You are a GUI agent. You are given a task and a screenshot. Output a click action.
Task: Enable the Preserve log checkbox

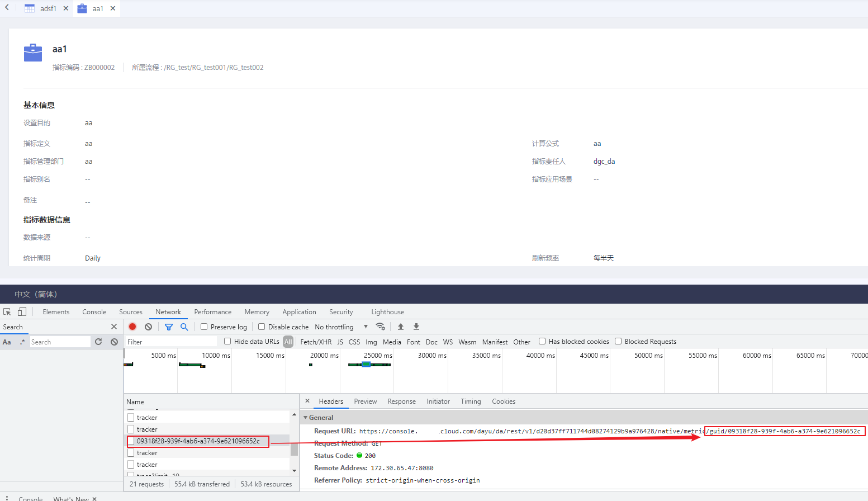(204, 327)
